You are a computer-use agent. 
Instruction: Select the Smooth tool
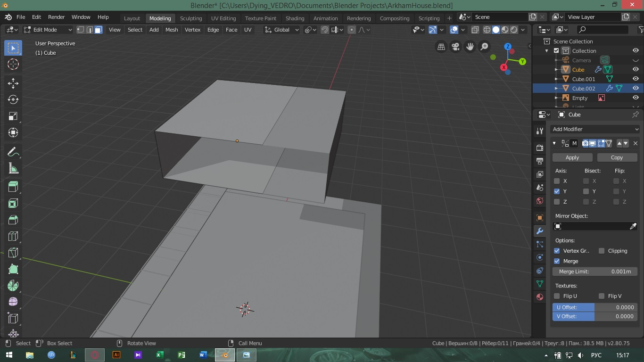[13, 302]
